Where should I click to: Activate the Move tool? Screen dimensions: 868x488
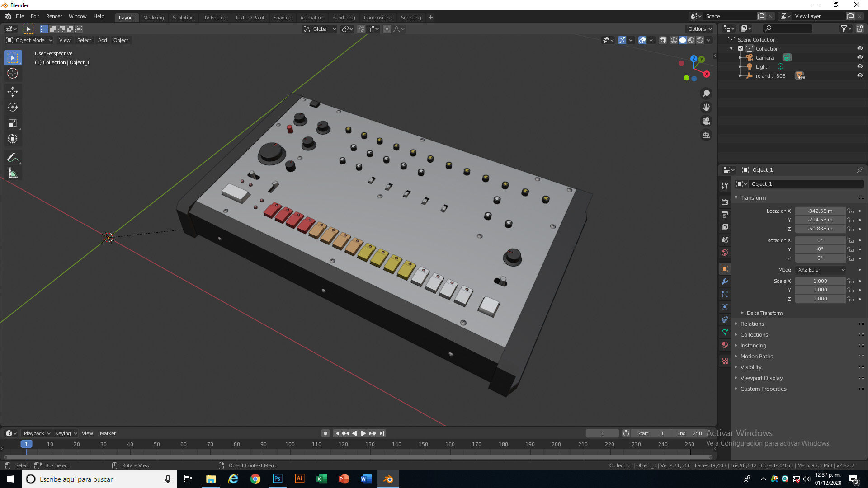tap(13, 91)
